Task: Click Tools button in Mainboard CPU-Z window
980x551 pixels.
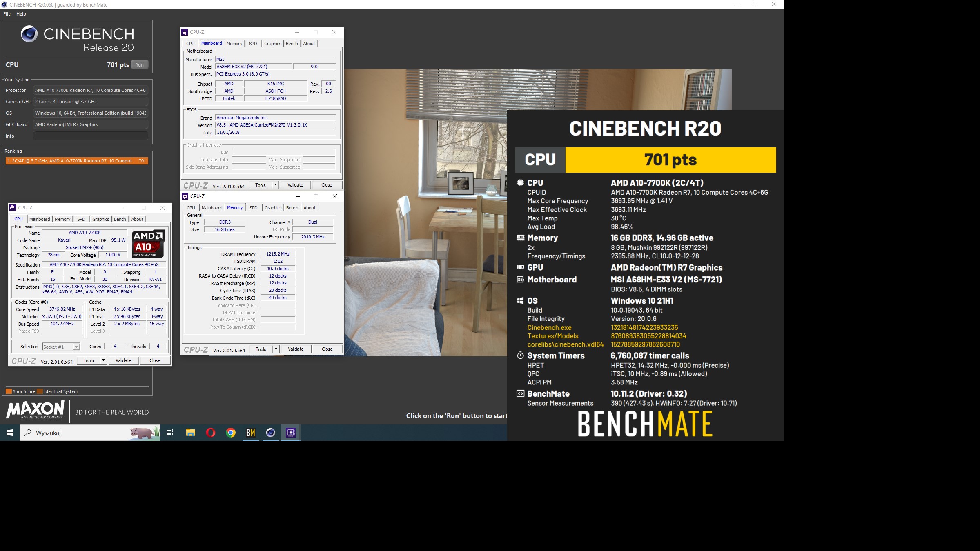Action: click(x=261, y=185)
